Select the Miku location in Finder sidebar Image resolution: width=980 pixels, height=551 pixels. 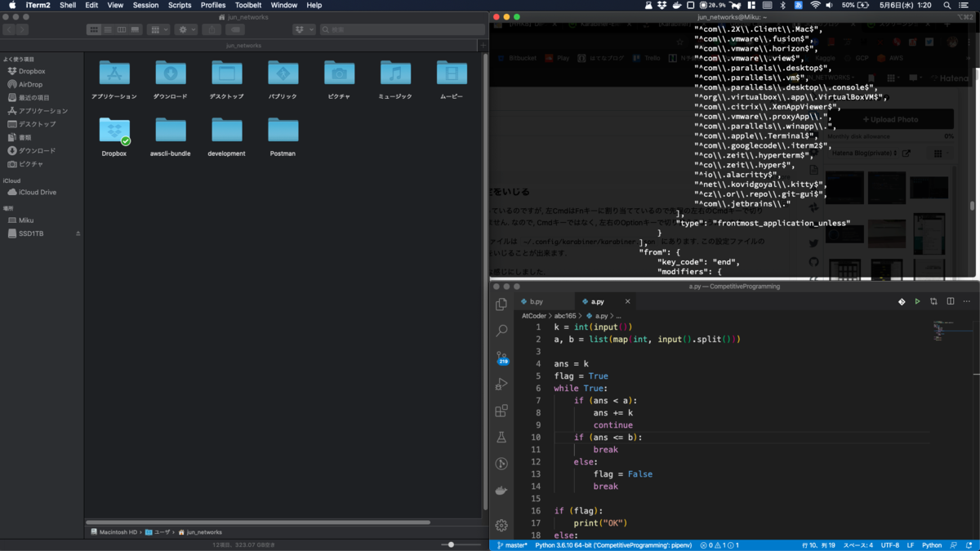26,220
